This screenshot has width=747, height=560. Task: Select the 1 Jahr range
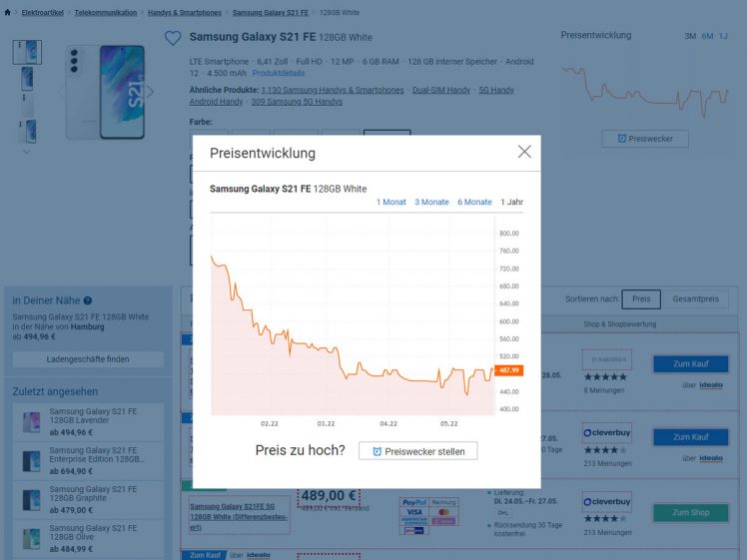click(x=511, y=202)
